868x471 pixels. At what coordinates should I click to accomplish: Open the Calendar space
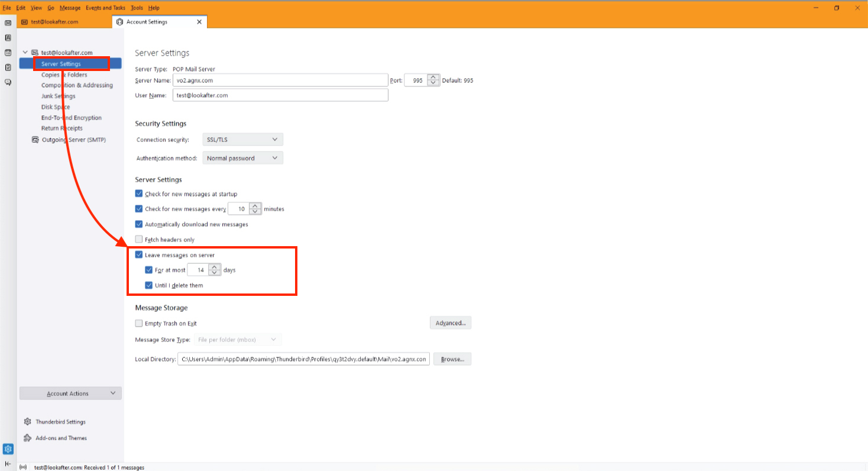tap(8, 53)
